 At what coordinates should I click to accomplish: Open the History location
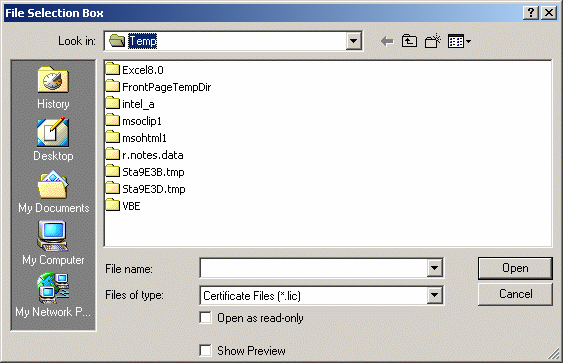(53, 88)
